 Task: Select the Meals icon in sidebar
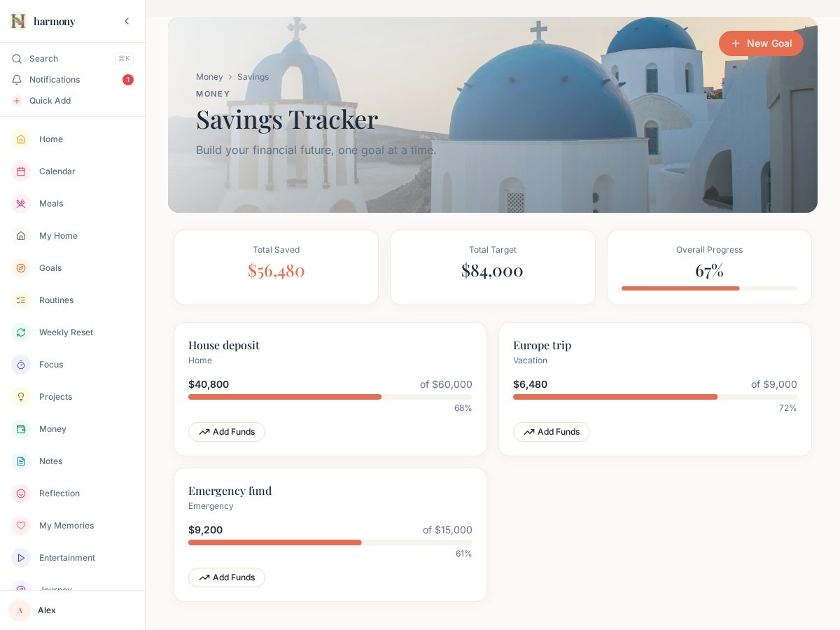coord(21,204)
